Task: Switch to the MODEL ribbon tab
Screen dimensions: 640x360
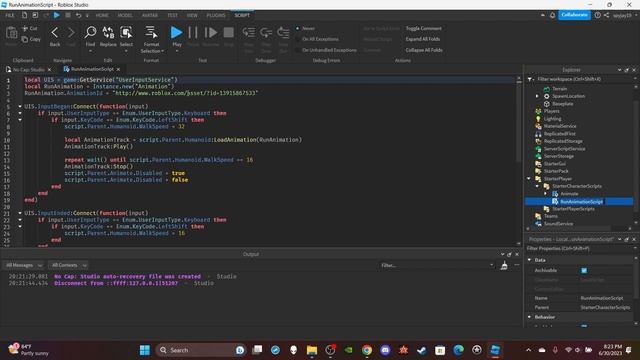Action: [125, 15]
